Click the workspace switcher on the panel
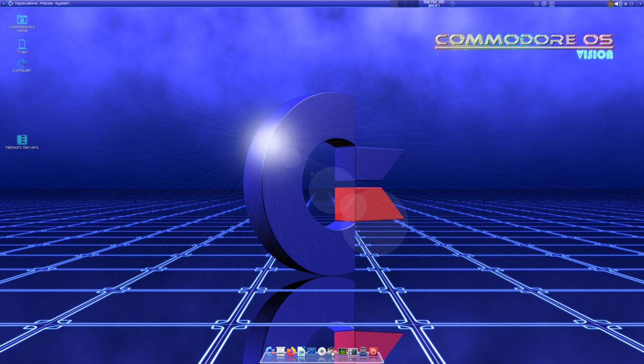Image resolution: width=644 pixels, height=364 pixels. 405,3
